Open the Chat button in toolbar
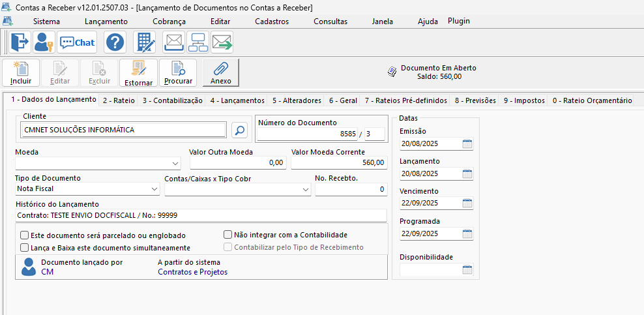This screenshot has width=644, height=315. [77, 43]
